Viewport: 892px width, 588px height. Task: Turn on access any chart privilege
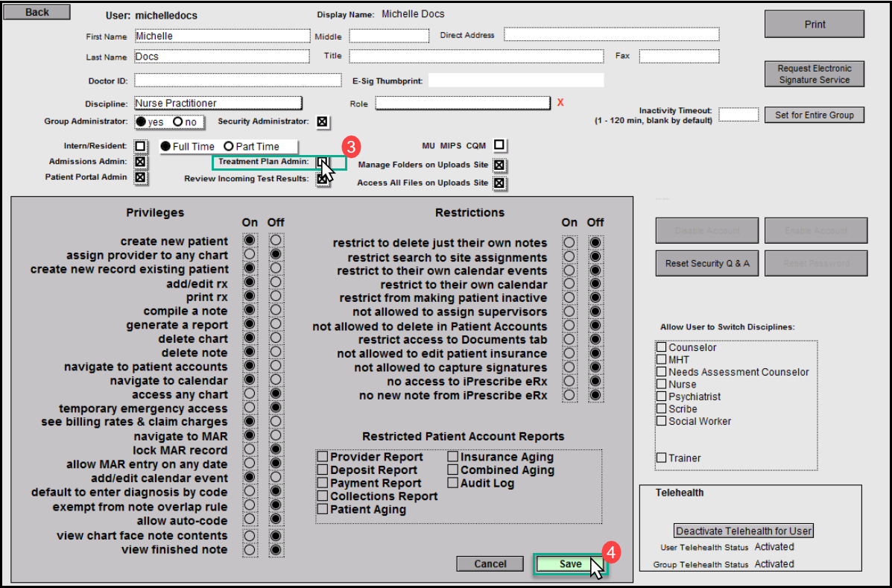249,394
